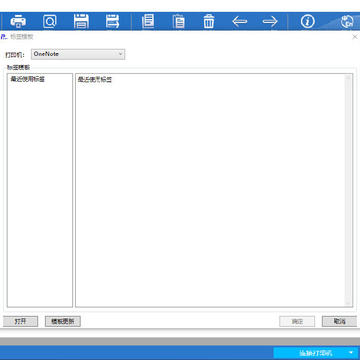
Task: Click the scrollbar up arrow in the template pane
Action: pos(349,78)
